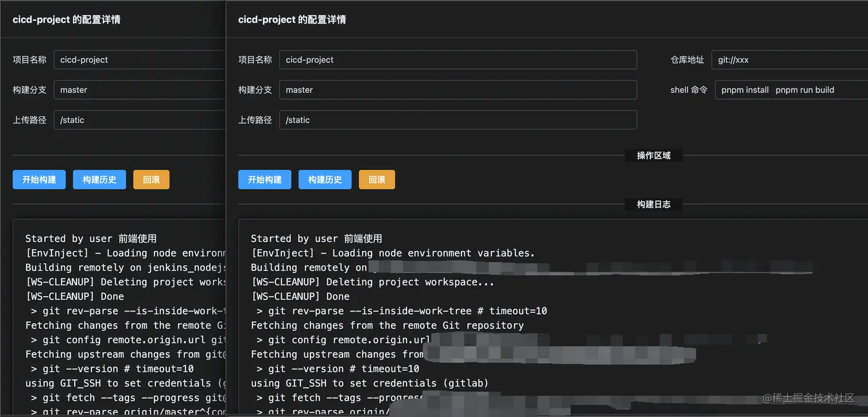Click the left panel's 开始构建 button
Image resolution: width=868 pixels, height=417 pixels.
[x=39, y=179]
